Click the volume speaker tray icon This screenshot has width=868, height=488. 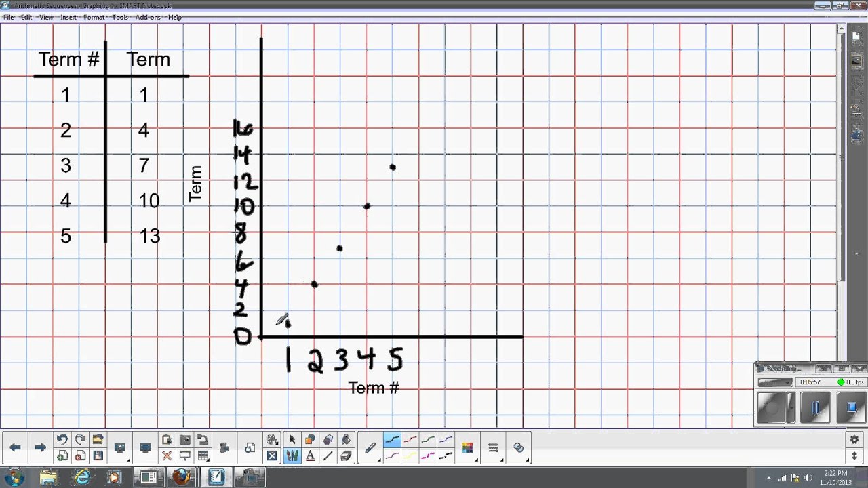click(x=808, y=478)
